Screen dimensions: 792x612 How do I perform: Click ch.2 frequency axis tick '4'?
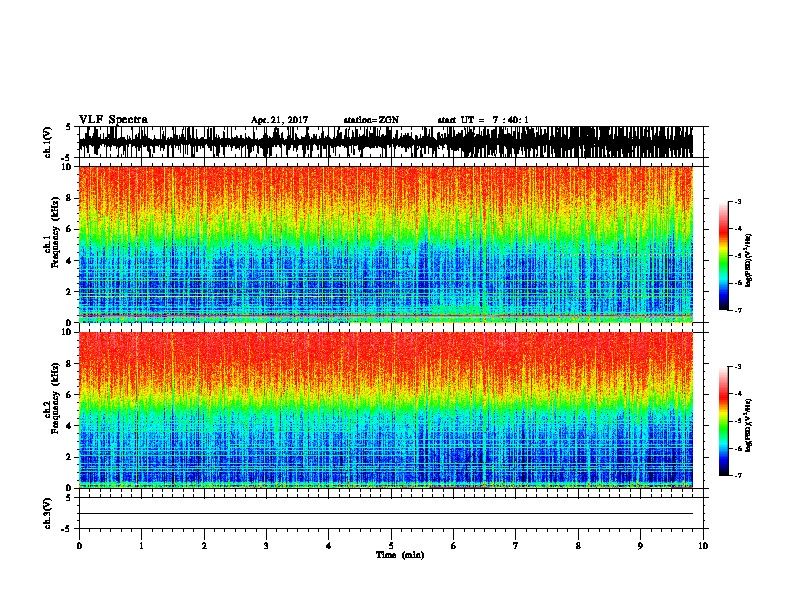[70, 426]
